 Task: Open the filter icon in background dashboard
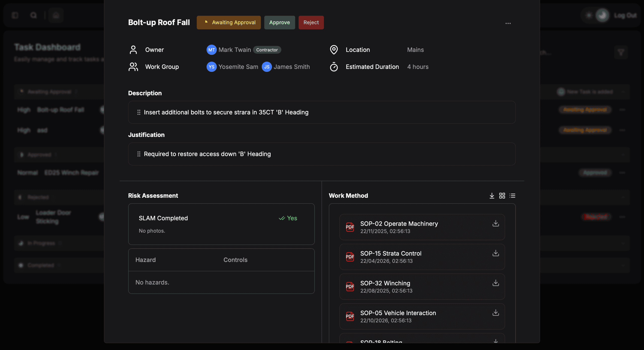(621, 53)
